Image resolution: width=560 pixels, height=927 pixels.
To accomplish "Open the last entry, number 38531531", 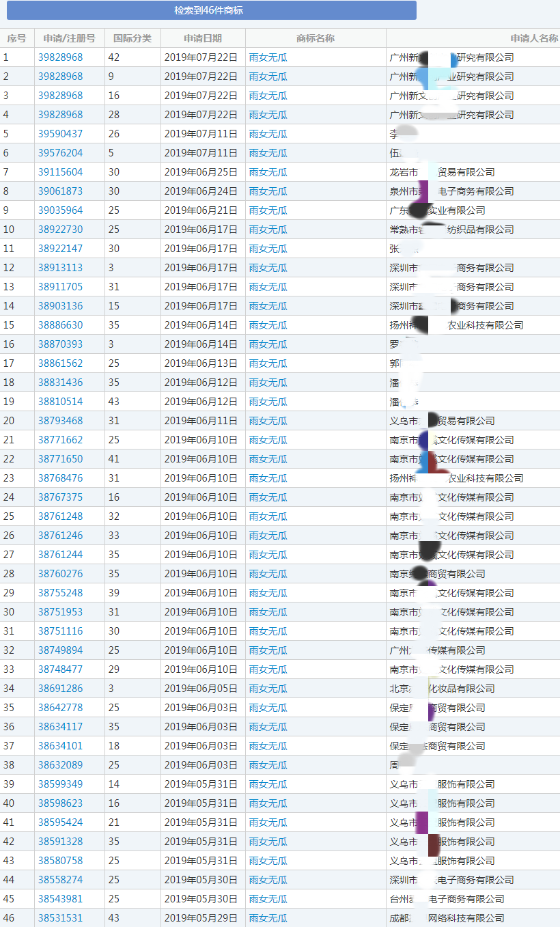I will pos(60,918).
